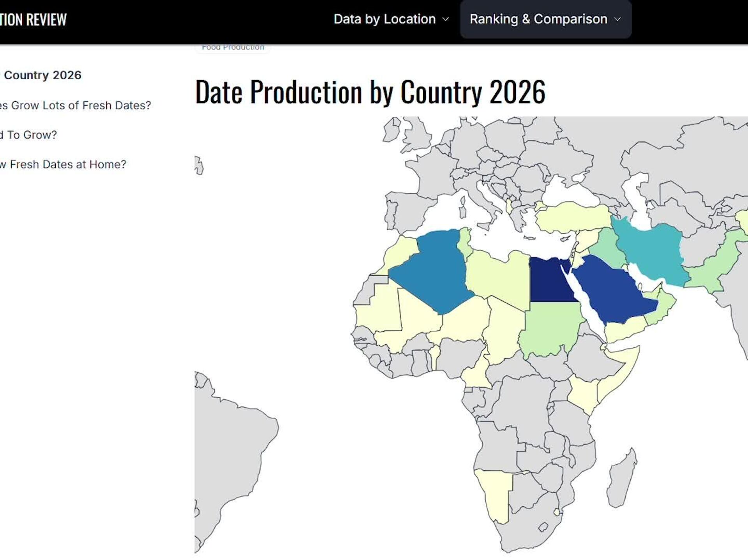Go to the 'Fresh Dates at Home?' link
Image resolution: width=748 pixels, height=560 pixels.
64,164
